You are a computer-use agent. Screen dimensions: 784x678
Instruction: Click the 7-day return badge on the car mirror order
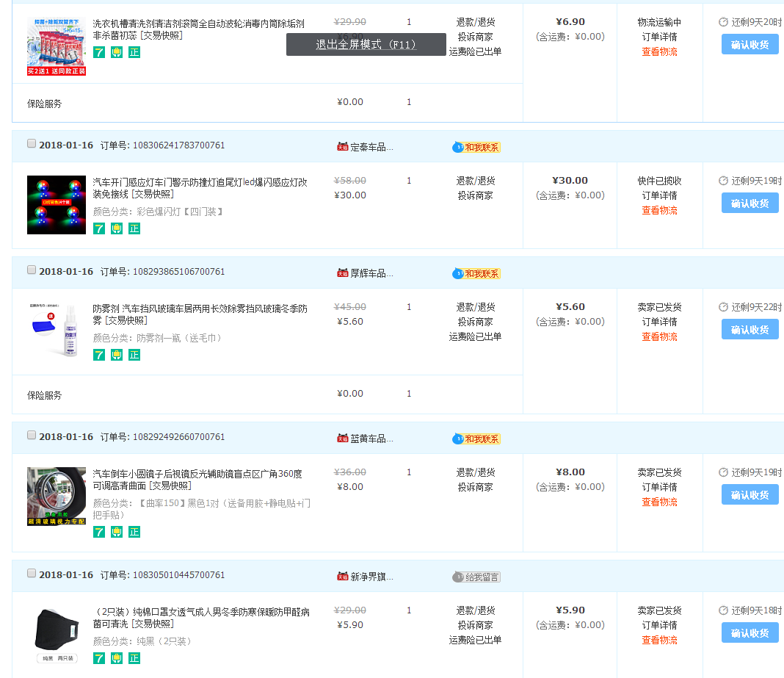(x=98, y=531)
